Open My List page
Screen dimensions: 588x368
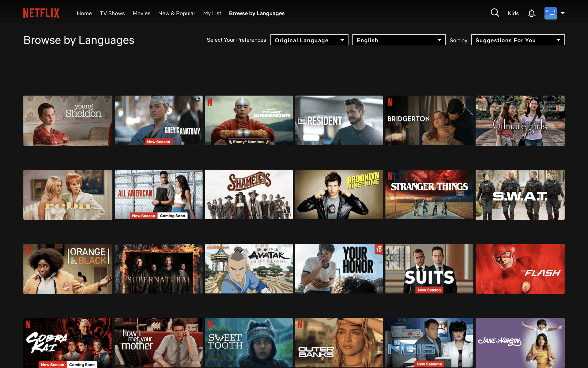pos(212,13)
